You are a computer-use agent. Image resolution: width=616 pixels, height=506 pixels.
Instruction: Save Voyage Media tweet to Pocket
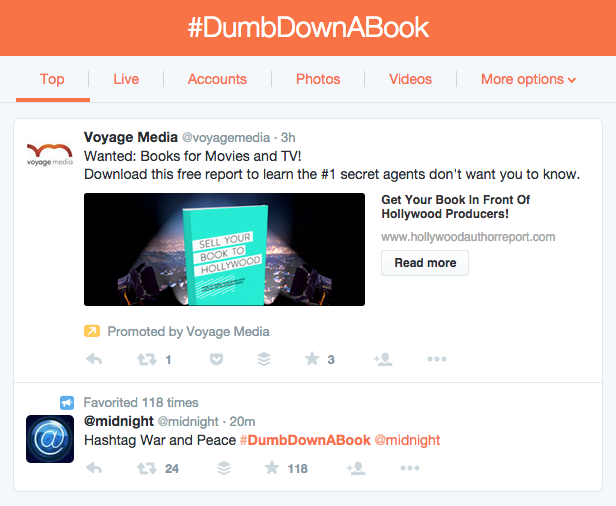216,359
